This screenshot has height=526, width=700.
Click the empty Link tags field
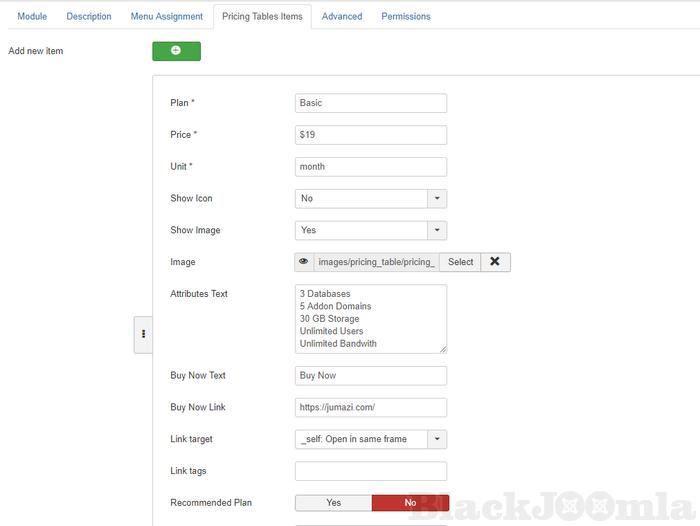tap(371, 471)
